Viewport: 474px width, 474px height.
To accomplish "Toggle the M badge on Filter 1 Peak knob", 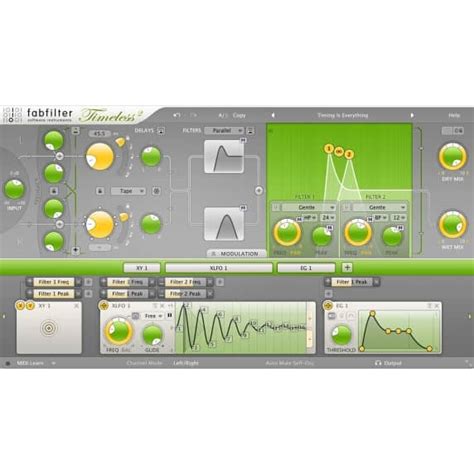I will [329, 228].
